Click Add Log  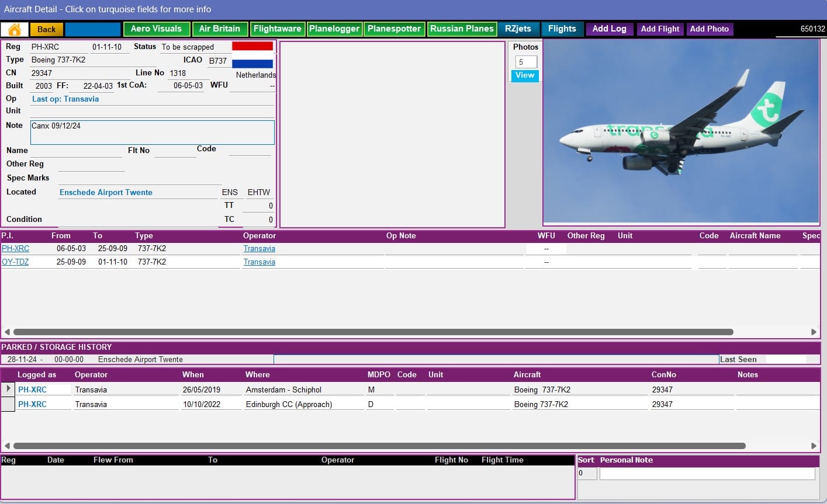[610, 29]
